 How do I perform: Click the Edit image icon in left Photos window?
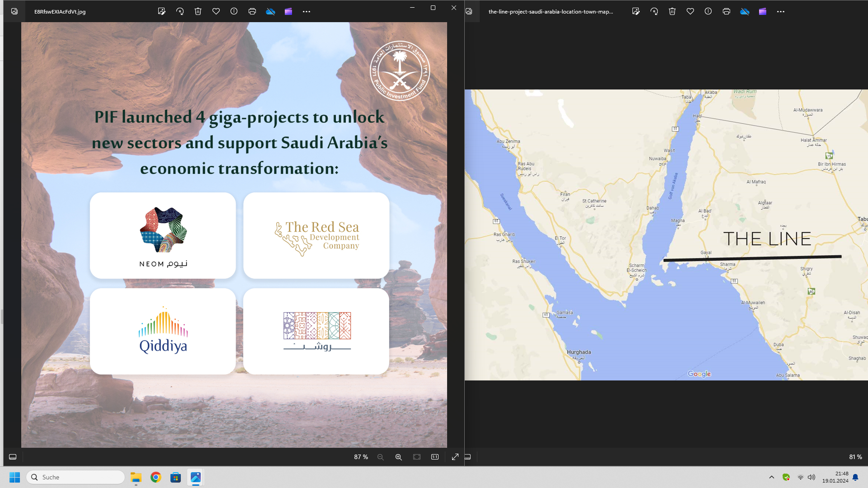pos(161,11)
